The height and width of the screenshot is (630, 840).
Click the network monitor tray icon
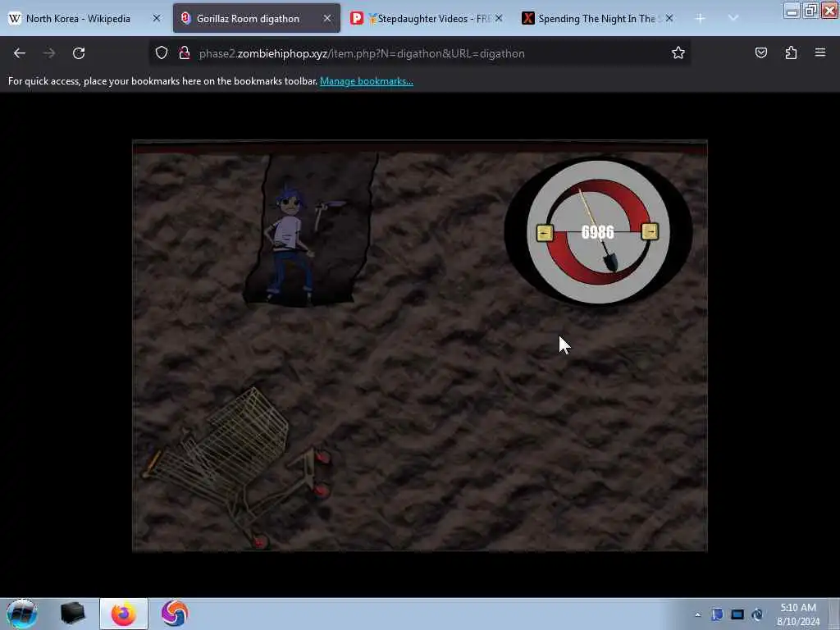[737, 614]
